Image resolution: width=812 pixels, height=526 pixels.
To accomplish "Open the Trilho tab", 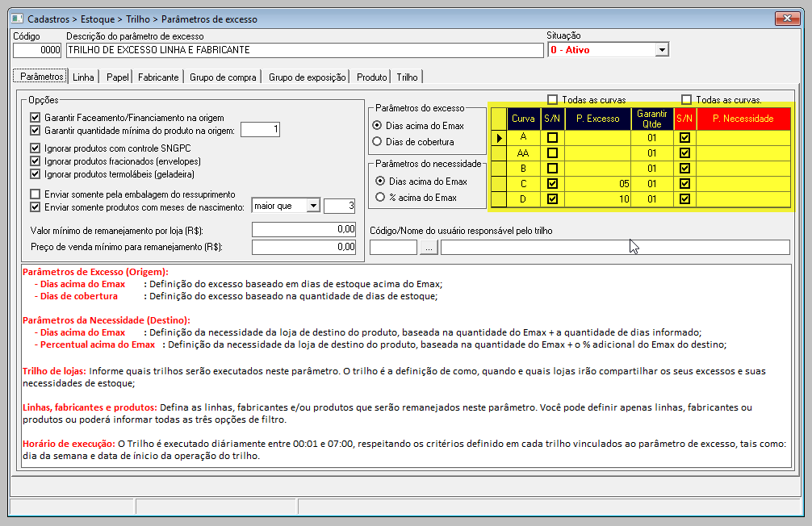I will (x=407, y=77).
